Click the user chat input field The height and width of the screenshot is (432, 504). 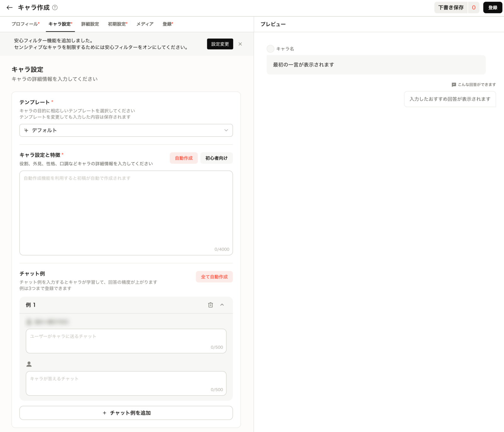point(126,341)
